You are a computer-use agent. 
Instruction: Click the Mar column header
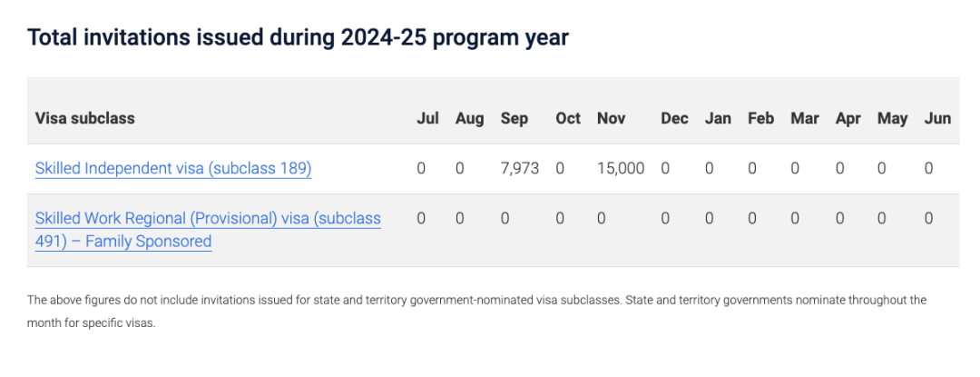coord(805,119)
